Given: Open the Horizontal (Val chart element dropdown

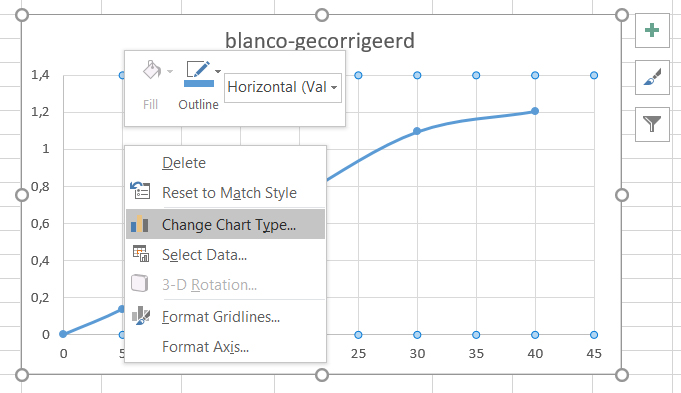Looking at the screenshot, I should [283, 87].
